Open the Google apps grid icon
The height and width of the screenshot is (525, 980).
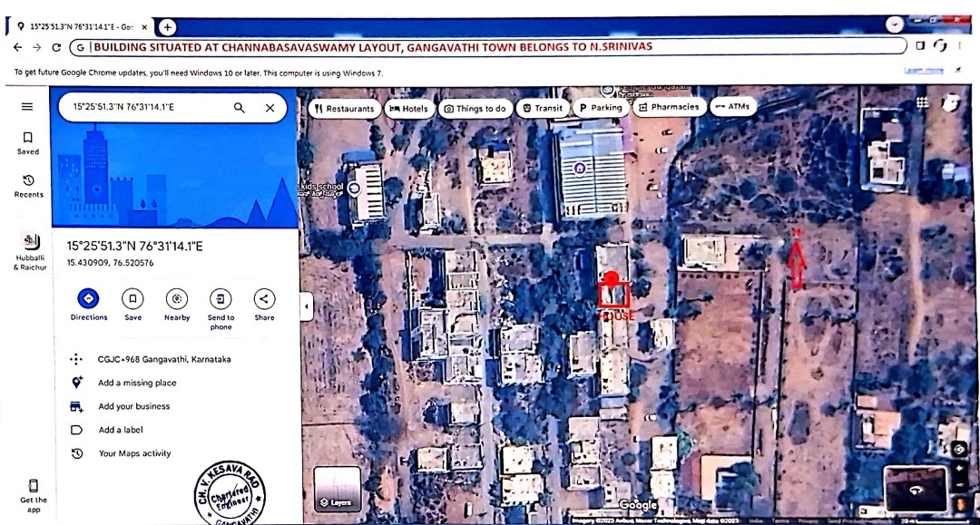coord(922,102)
